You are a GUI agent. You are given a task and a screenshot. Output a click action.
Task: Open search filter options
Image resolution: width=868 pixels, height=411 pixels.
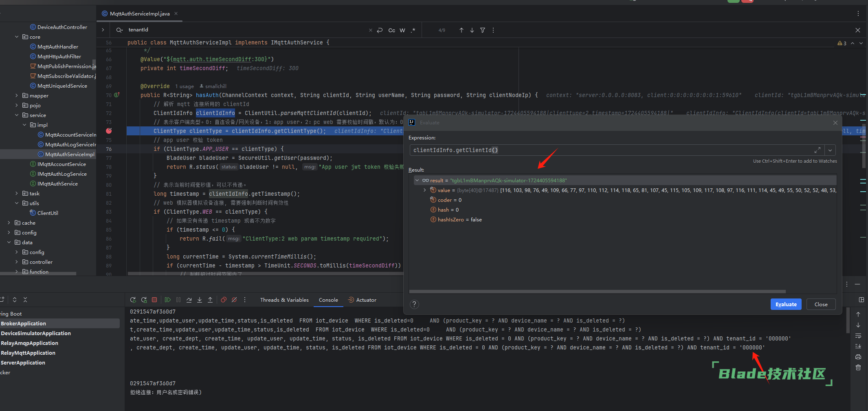(483, 30)
